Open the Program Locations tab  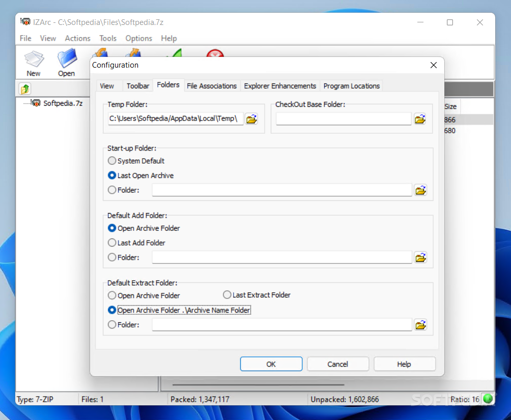pyautogui.click(x=351, y=86)
